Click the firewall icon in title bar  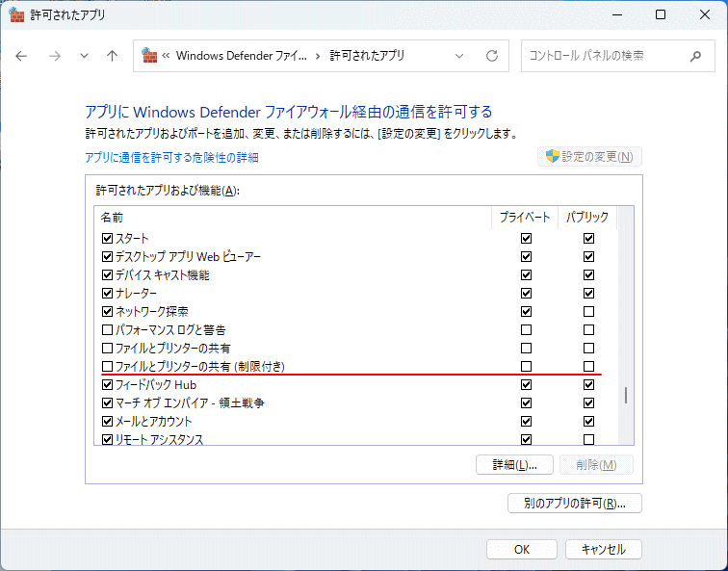(x=16, y=14)
